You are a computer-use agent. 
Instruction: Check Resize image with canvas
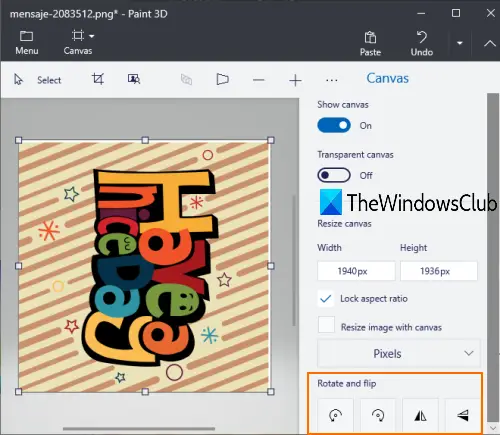pos(326,324)
